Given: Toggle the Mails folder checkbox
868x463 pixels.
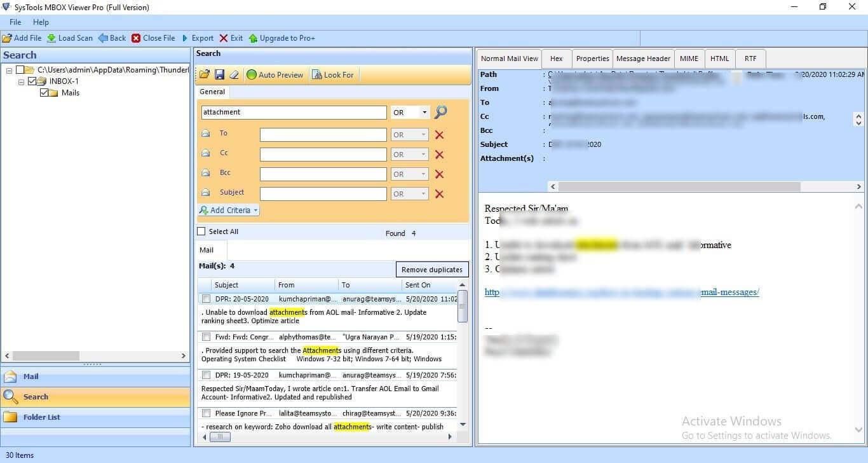Looking at the screenshot, I should (44, 93).
